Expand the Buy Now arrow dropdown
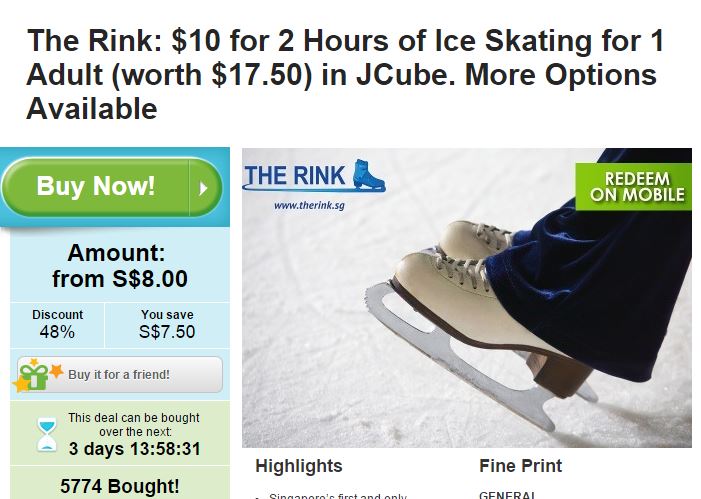 205,188
